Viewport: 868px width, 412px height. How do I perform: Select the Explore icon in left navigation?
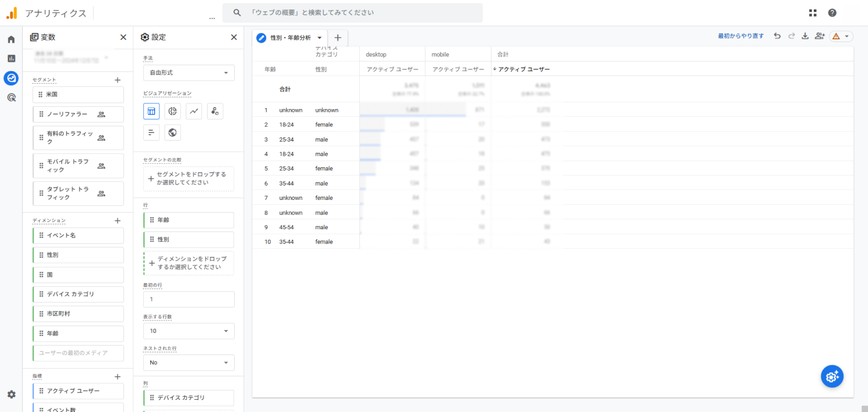click(11, 78)
